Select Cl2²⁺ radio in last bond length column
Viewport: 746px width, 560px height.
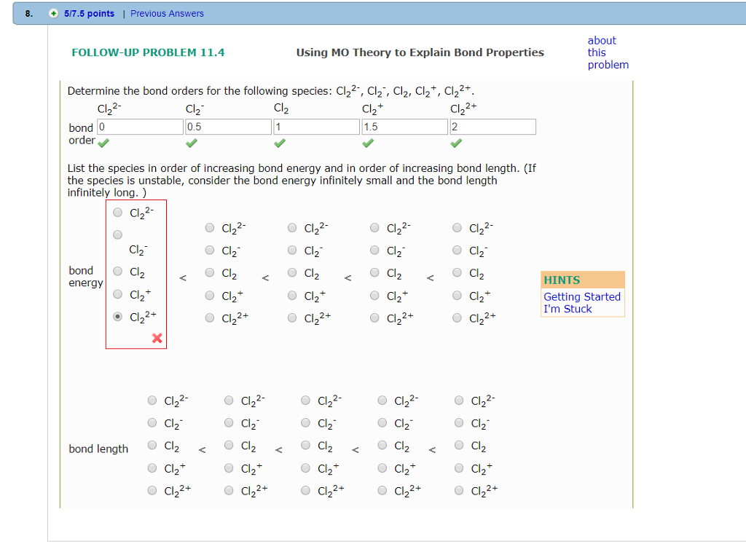click(x=458, y=490)
